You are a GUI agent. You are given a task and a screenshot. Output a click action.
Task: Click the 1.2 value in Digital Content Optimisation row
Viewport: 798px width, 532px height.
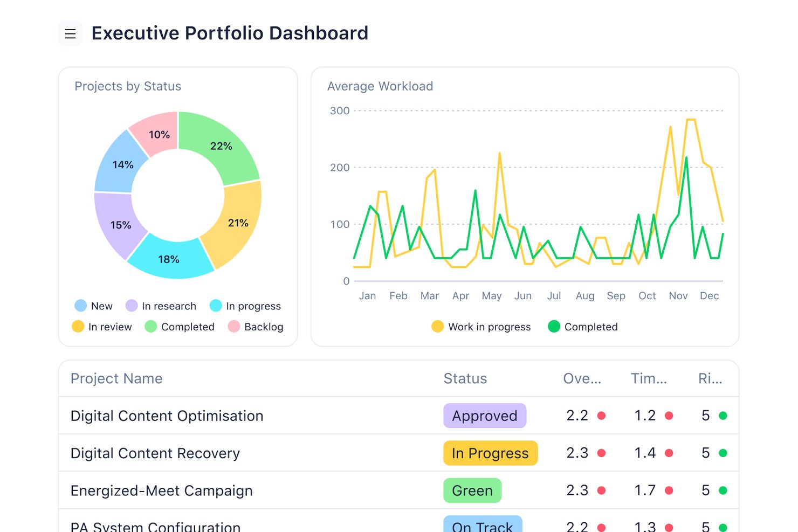coord(645,416)
